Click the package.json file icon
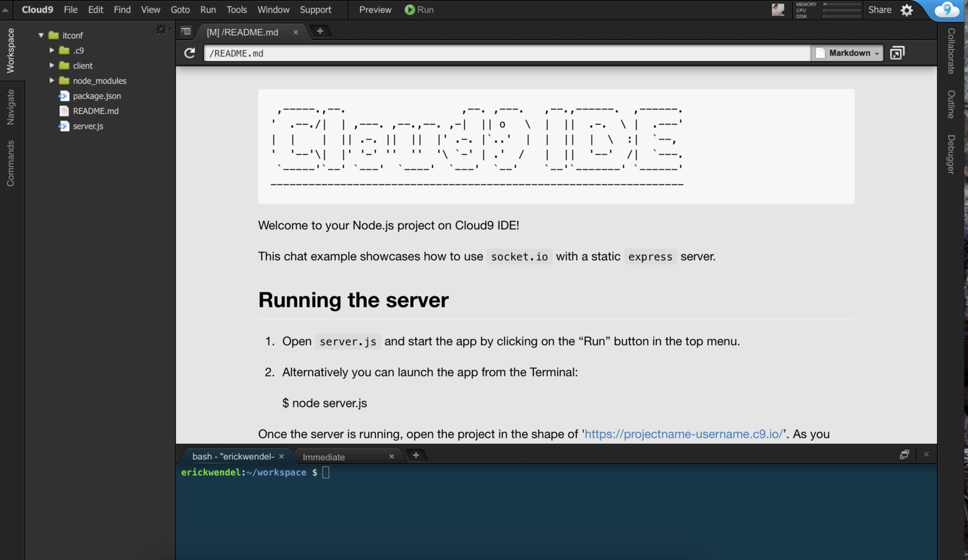Viewport: 968px width, 560px height. [63, 96]
